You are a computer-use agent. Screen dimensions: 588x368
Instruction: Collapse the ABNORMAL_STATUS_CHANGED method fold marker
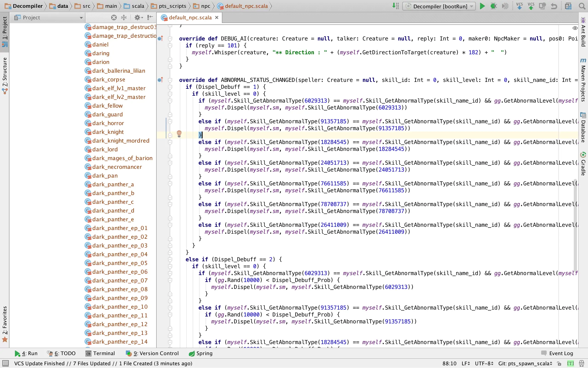click(170, 80)
